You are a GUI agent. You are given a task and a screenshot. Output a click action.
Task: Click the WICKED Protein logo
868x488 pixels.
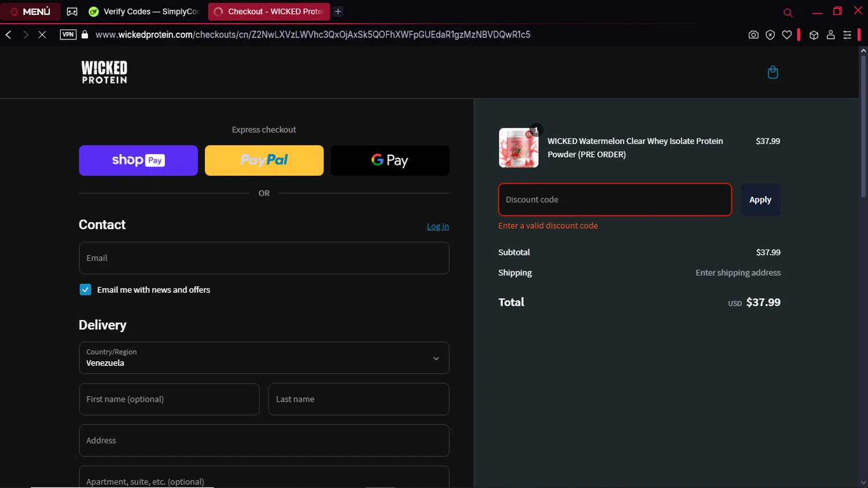coord(104,72)
